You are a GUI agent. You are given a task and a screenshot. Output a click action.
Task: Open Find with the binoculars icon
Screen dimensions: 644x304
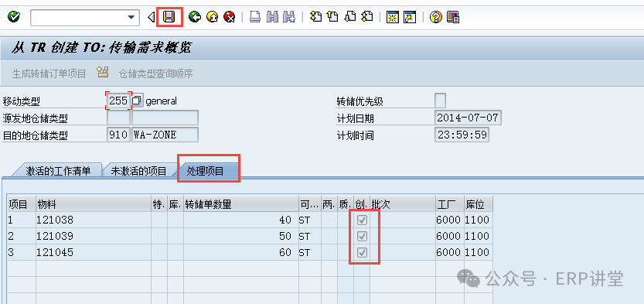[x=272, y=17]
